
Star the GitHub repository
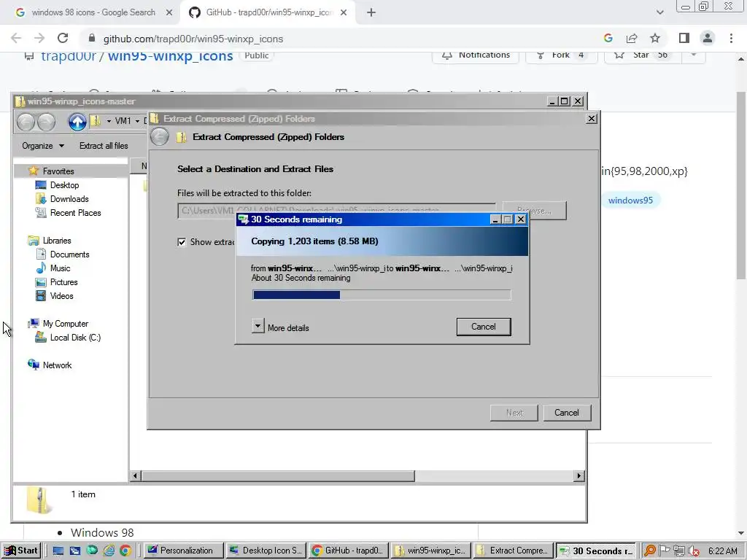tap(643, 55)
